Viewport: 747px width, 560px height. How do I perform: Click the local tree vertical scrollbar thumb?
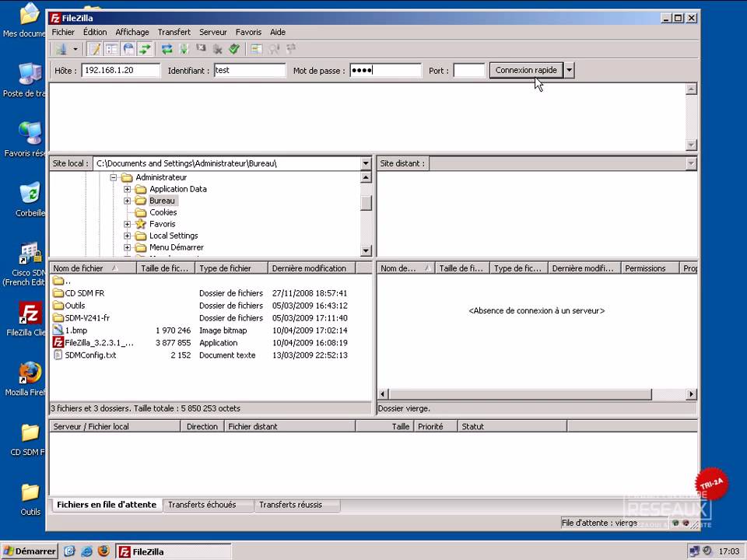(x=366, y=202)
